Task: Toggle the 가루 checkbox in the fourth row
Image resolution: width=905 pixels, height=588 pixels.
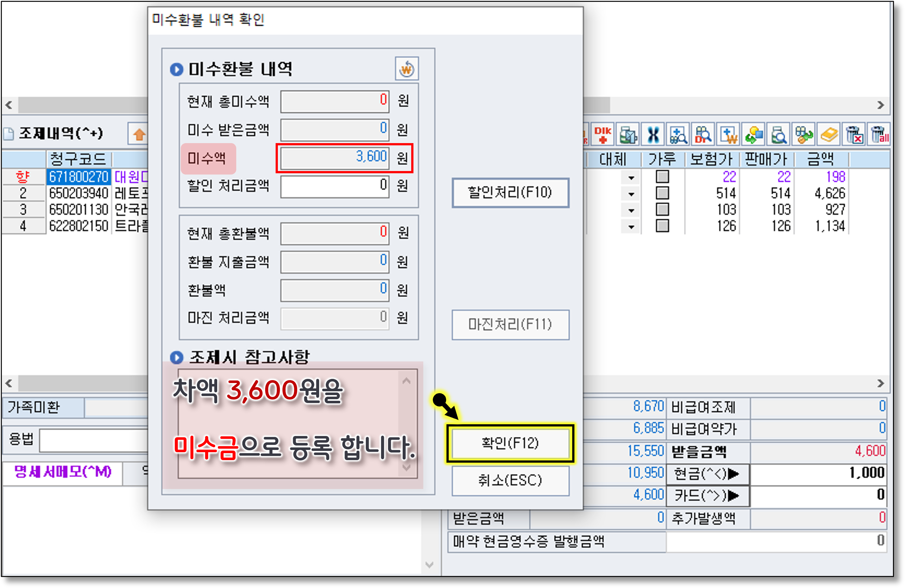Action: point(662,226)
